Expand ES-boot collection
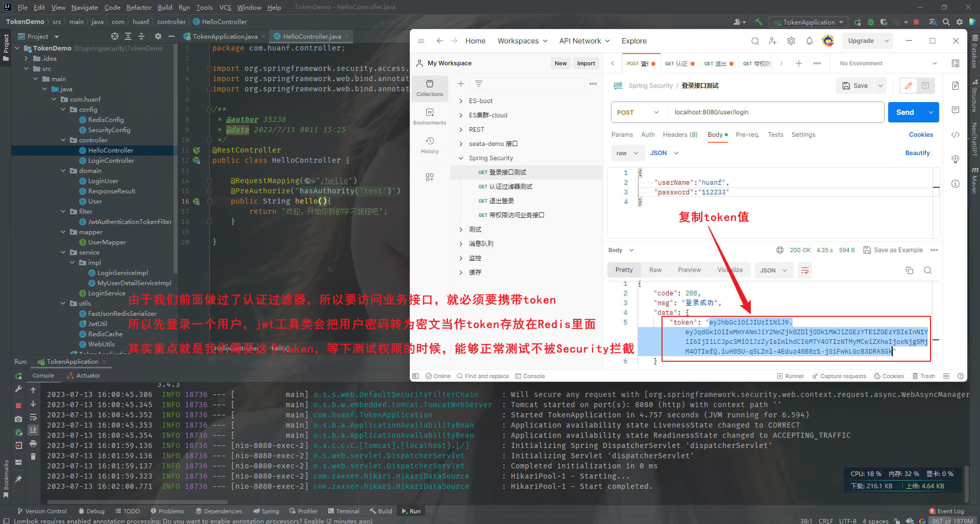980x524 pixels. 461,101
